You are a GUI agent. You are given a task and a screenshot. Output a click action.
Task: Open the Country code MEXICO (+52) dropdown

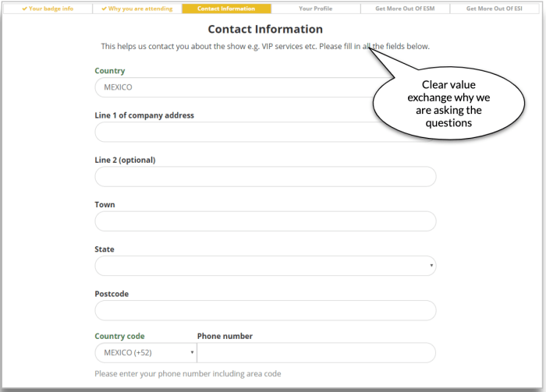145,353
